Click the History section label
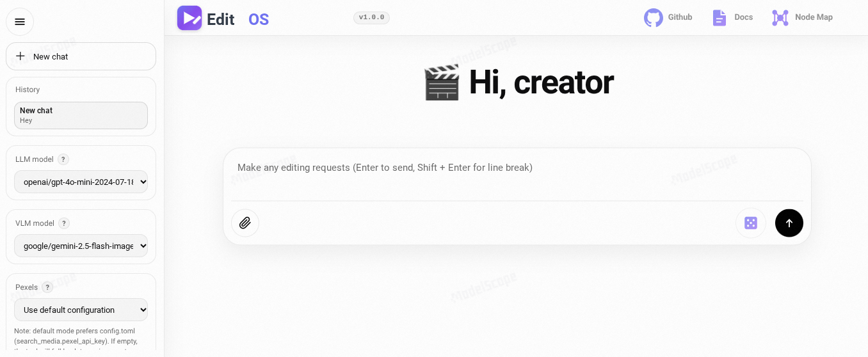868x357 pixels. pyautogui.click(x=28, y=90)
